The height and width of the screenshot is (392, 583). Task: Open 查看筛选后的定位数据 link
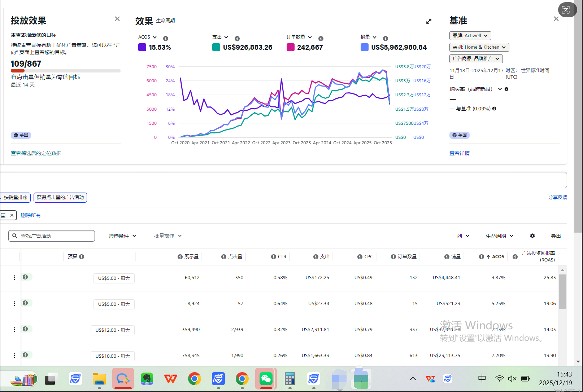click(x=36, y=153)
